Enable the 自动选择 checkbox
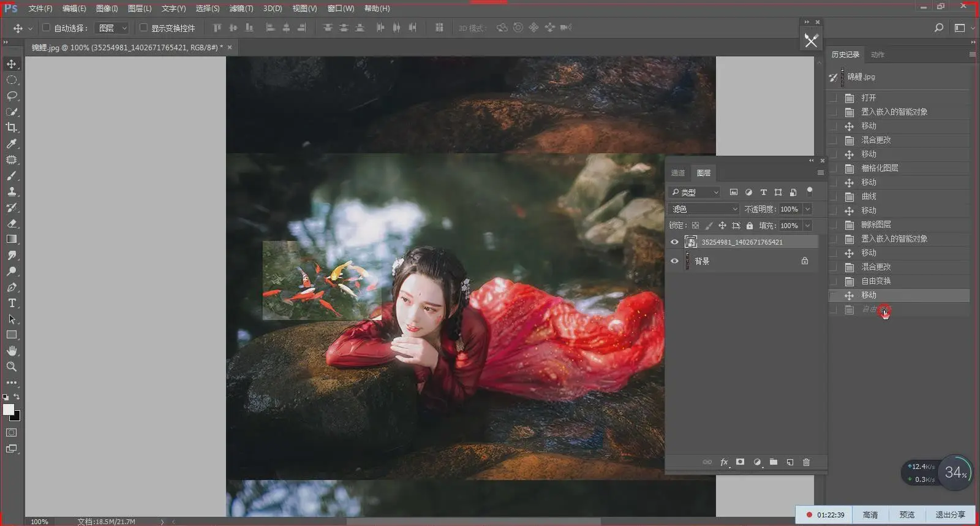 point(46,28)
